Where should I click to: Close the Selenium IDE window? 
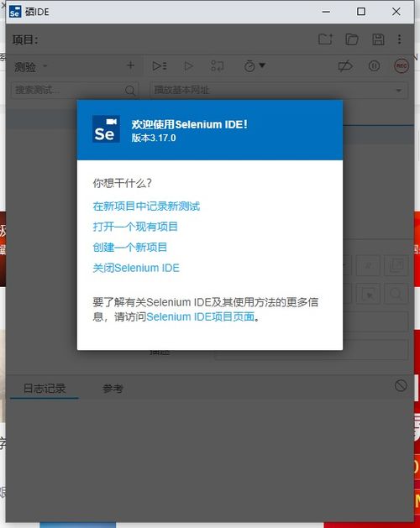click(x=396, y=12)
